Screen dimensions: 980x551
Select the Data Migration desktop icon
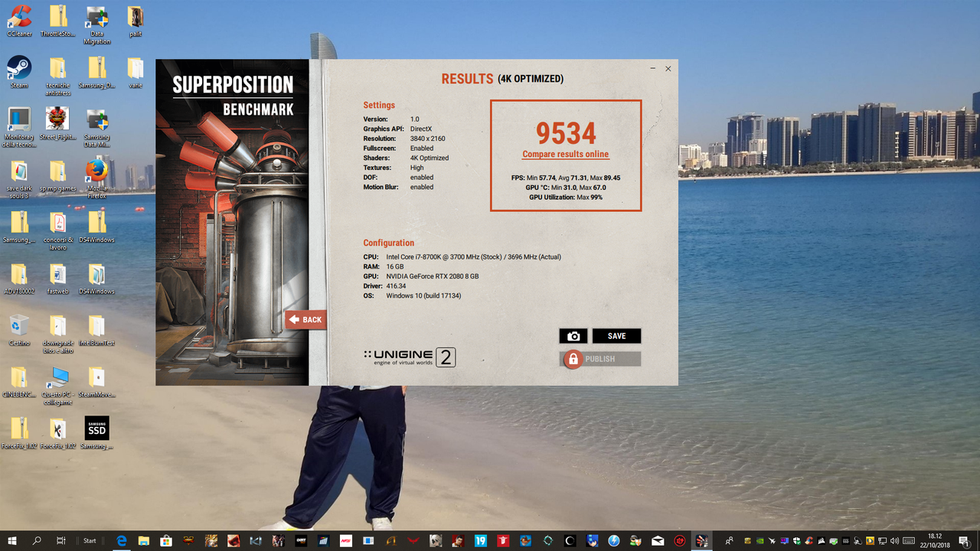click(96, 24)
